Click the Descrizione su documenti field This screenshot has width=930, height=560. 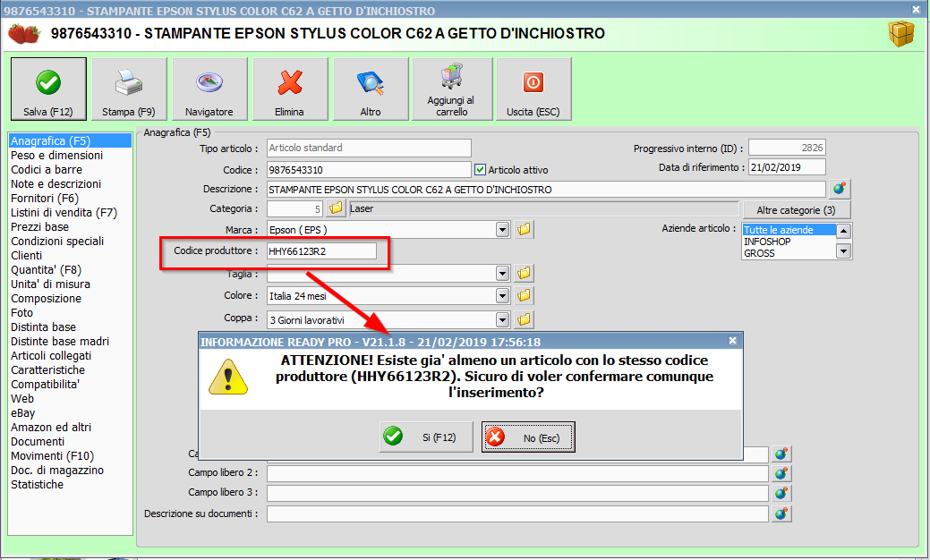pos(517,513)
